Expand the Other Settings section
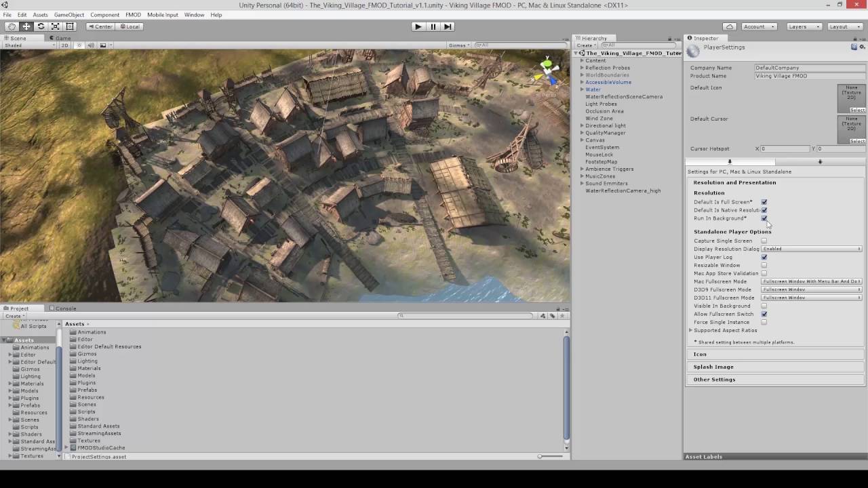Image resolution: width=868 pixels, height=488 pixels. tap(774, 380)
